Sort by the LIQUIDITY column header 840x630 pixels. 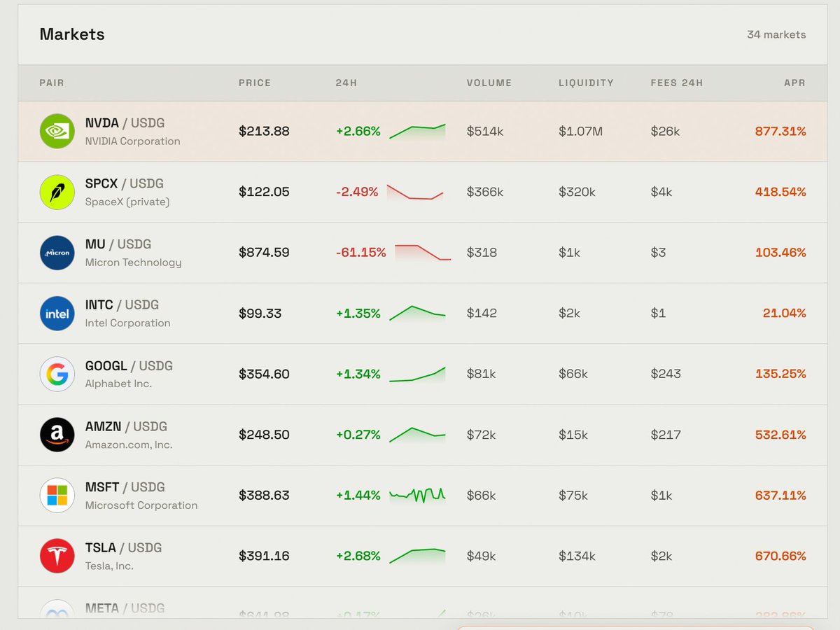coord(586,83)
